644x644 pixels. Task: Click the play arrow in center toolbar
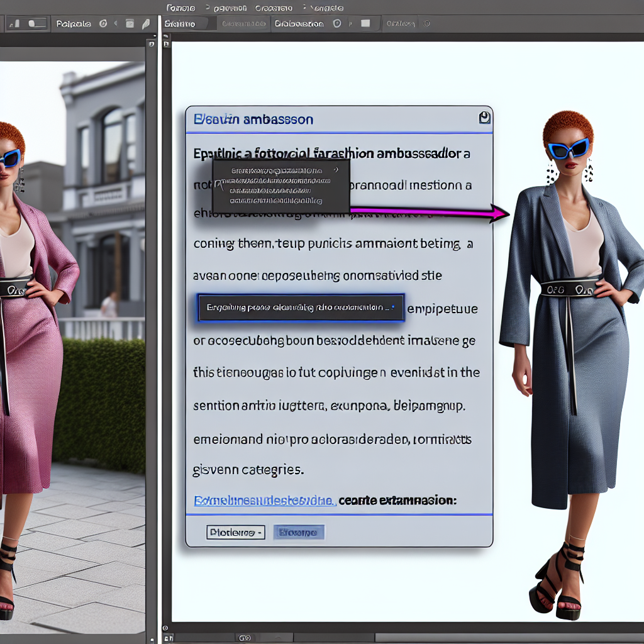[350, 24]
